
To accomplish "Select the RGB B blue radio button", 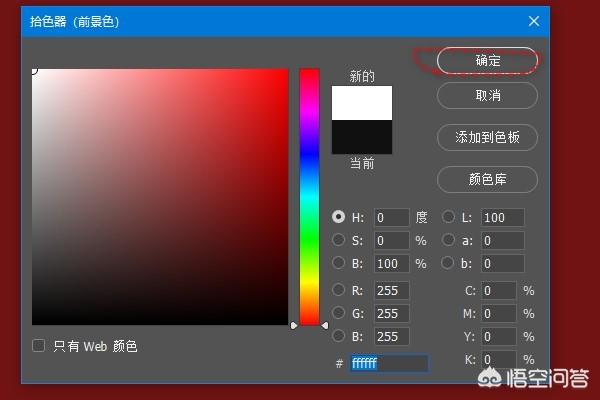I will (x=338, y=336).
